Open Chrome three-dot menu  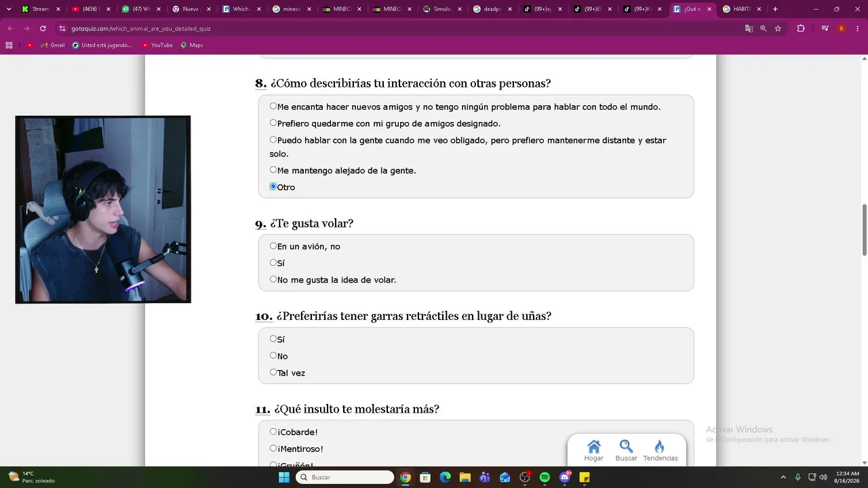858,28
